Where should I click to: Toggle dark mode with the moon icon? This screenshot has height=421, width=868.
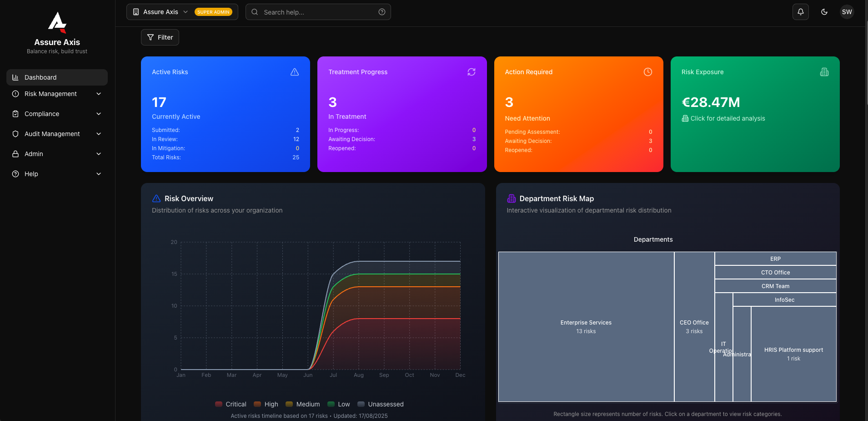(x=824, y=12)
